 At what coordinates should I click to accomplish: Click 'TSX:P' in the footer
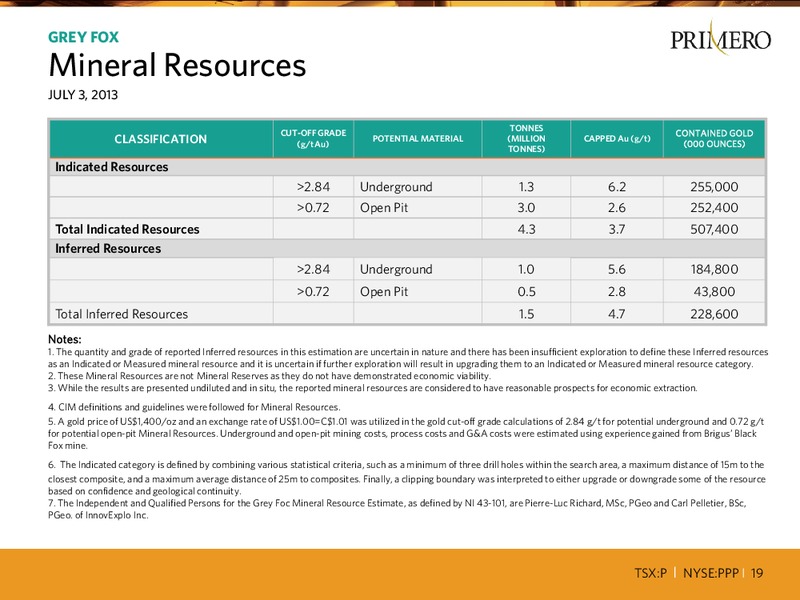point(651,573)
